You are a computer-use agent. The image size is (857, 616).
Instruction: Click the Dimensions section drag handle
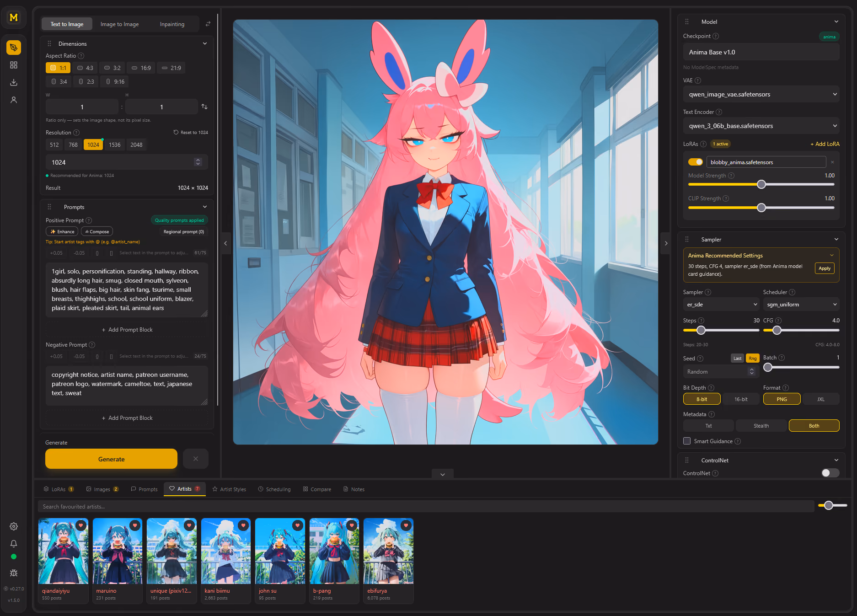click(x=49, y=44)
